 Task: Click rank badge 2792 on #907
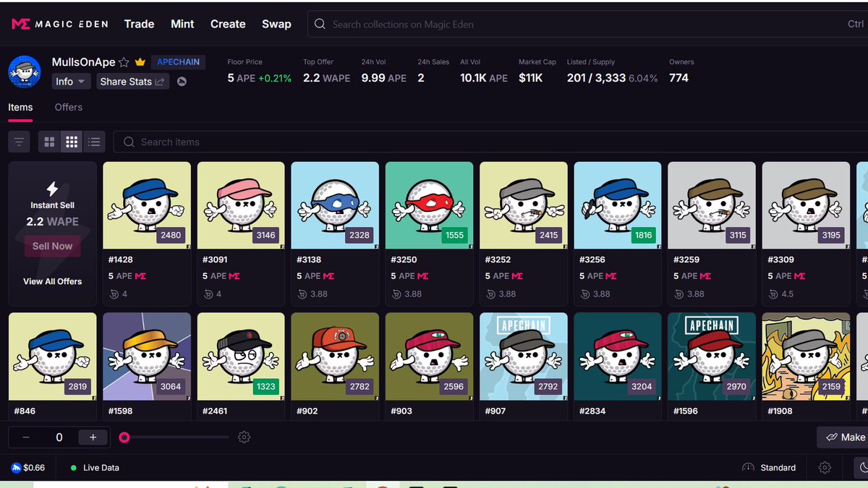click(x=548, y=387)
